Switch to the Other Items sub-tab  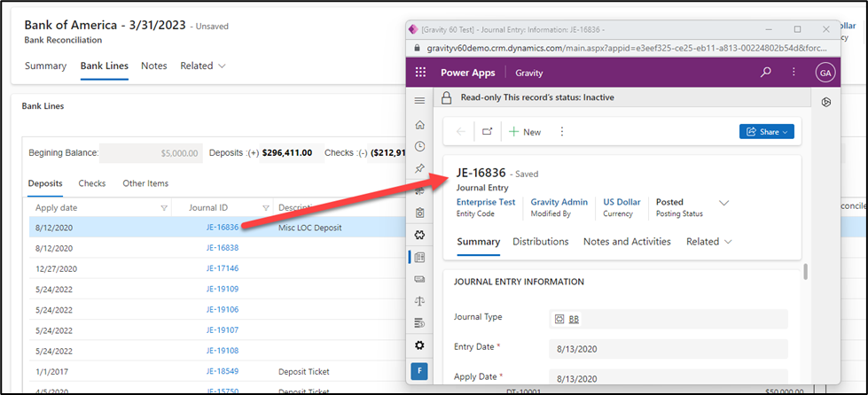(145, 183)
